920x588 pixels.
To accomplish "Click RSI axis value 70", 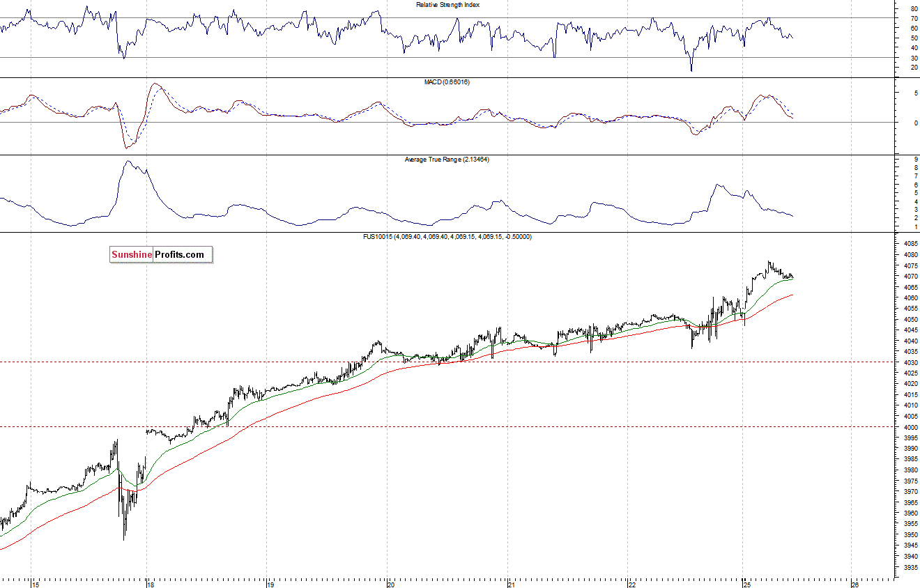I will click(x=914, y=18).
